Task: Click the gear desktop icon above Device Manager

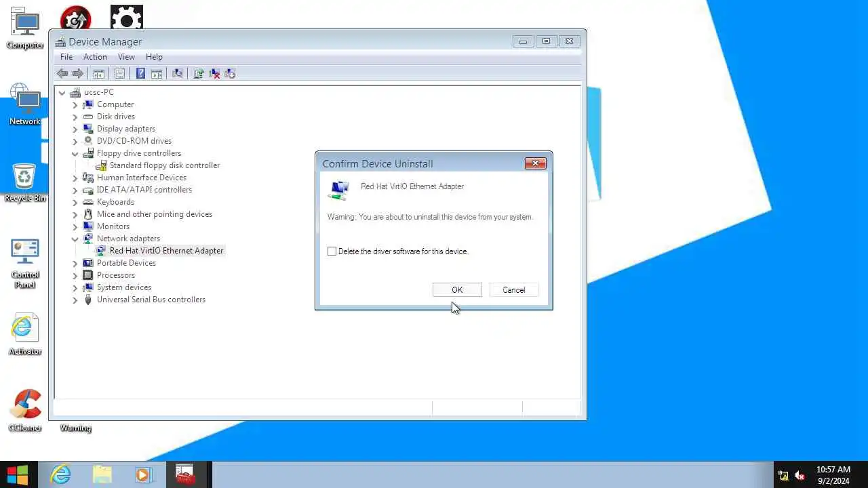Action: click(127, 18)
